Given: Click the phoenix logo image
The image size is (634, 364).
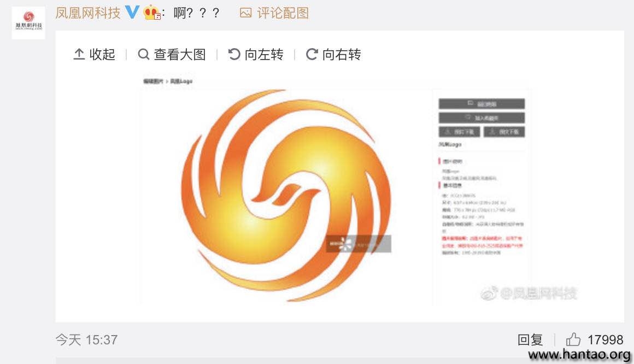Looking at the screenshot, I should point(287,196).
